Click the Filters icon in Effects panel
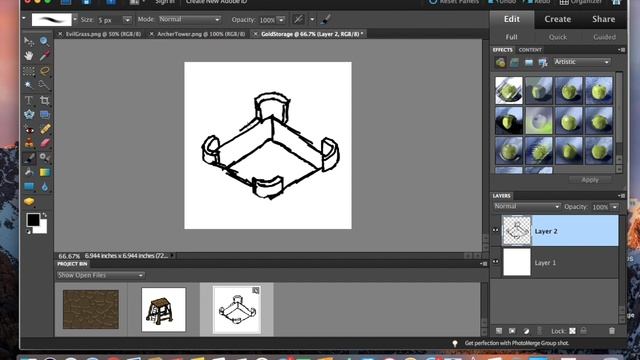 pos(500,62)
